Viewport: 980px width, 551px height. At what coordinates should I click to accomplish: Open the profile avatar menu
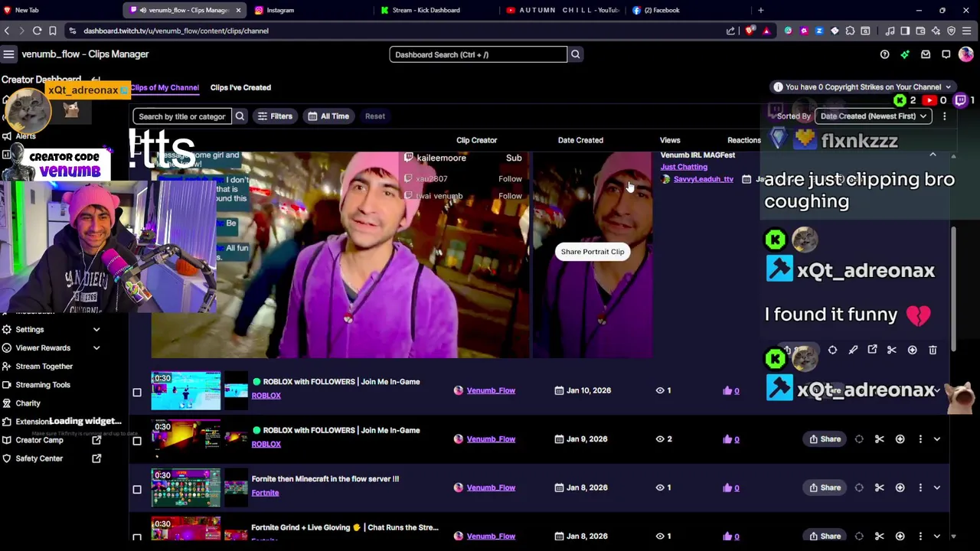pos(966,54)
